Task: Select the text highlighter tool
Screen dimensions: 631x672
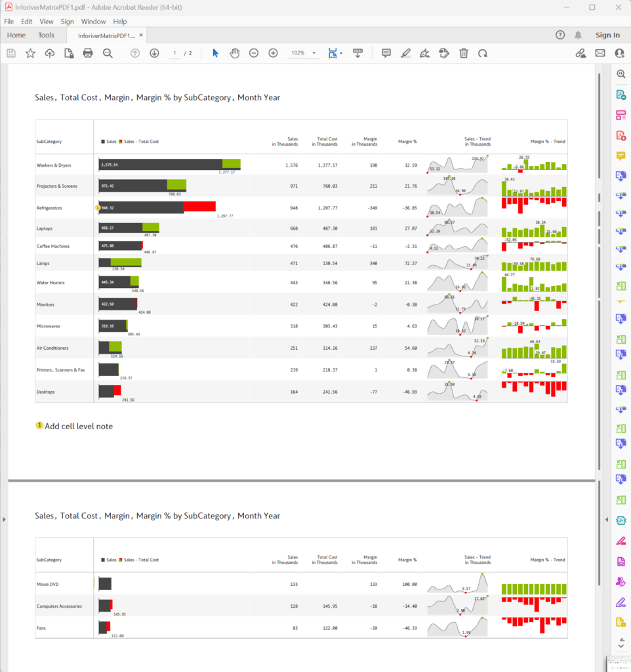Action: 405,53
